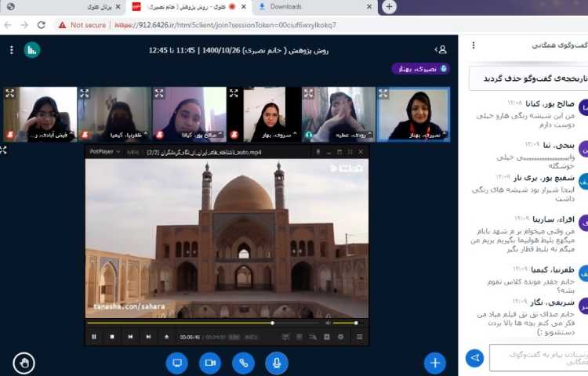Click the browser address bar URL
This screenshot has width=588, height=376.
click(225, 25)
